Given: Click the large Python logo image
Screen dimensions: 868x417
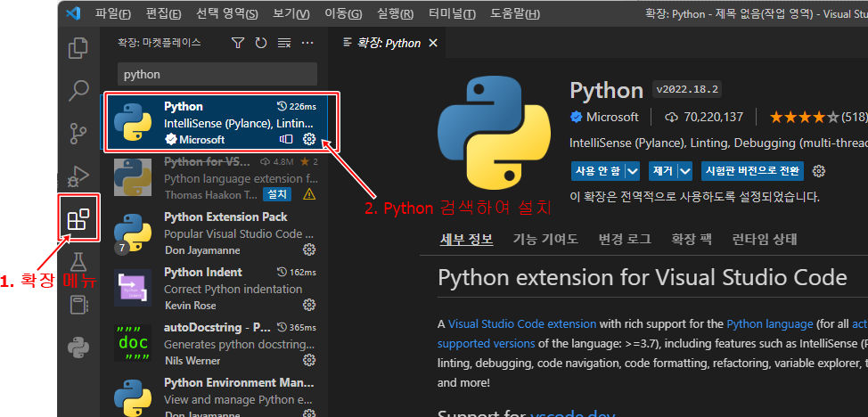Looking at the screenshot, I should [495, 134].
